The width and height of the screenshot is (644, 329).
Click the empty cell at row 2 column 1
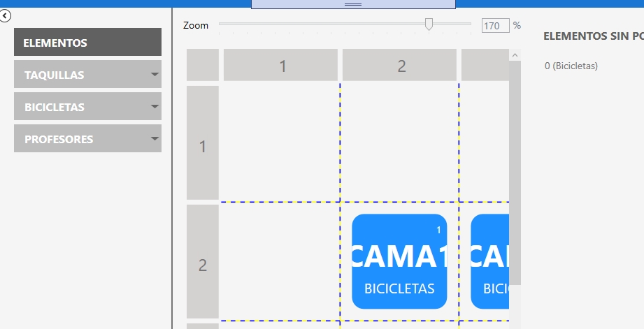coord(280,261)
